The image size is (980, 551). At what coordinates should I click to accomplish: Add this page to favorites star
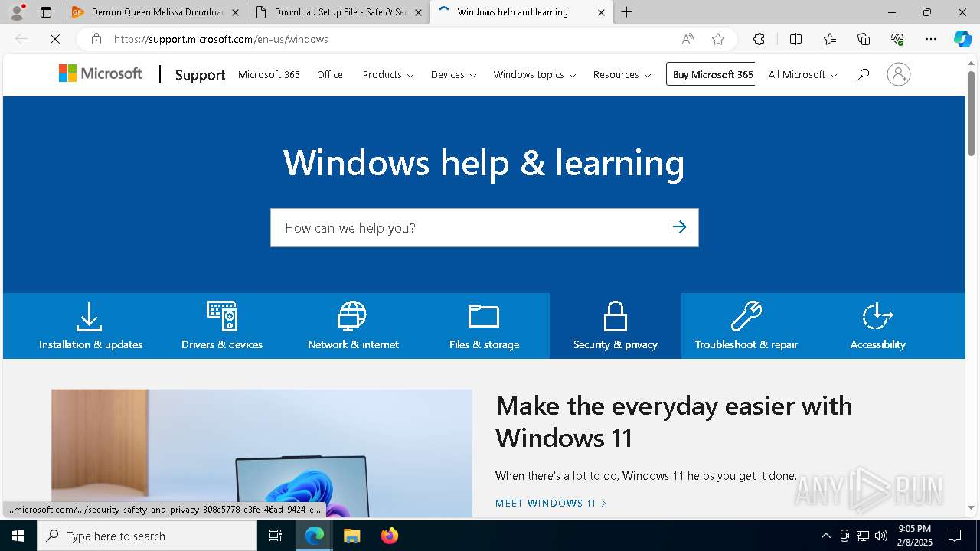(718, 39)
